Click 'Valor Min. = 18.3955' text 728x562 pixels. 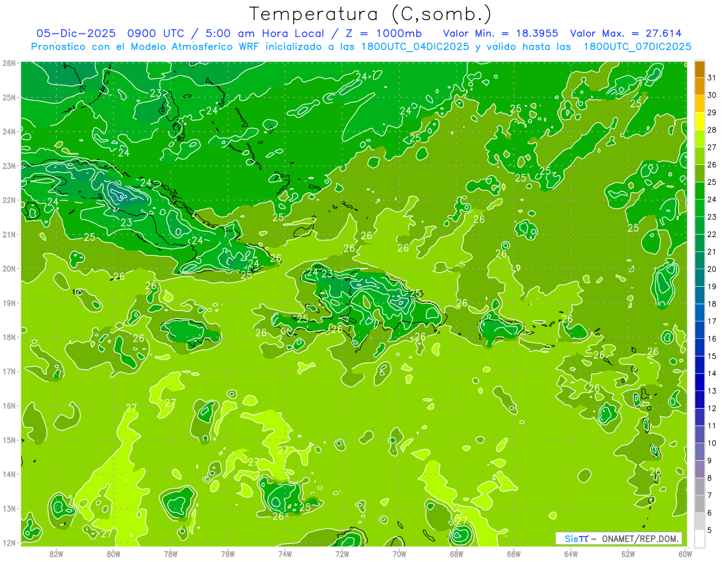(500, 33)
